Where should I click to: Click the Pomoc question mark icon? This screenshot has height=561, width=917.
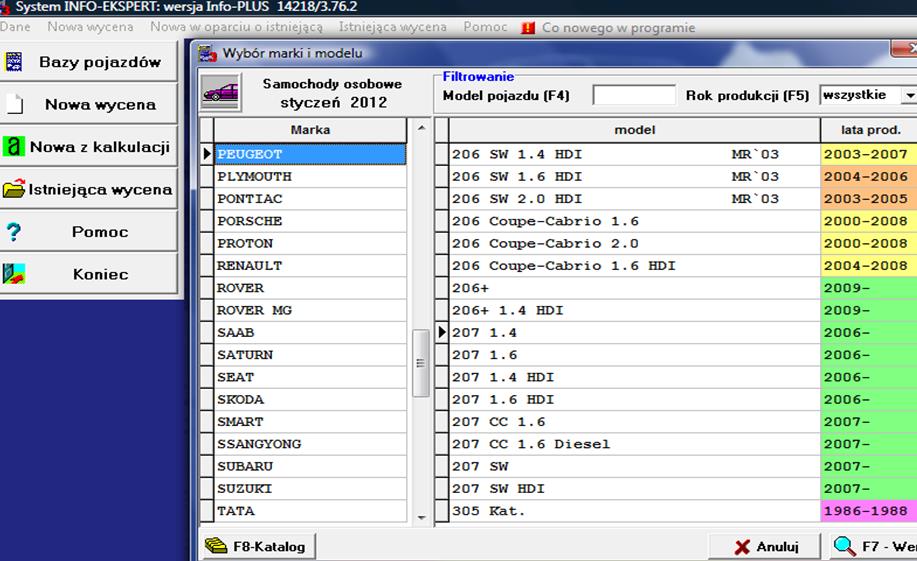[x=14, y=232]
